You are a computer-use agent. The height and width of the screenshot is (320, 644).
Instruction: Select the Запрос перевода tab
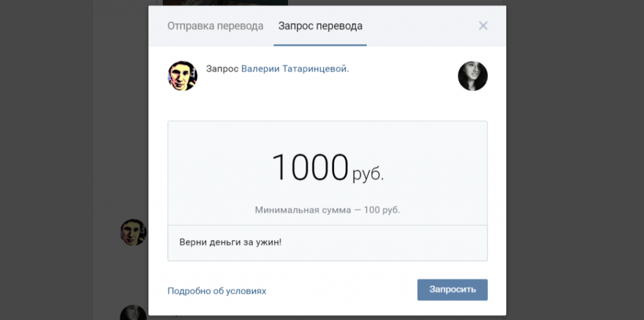click(320, 26)
